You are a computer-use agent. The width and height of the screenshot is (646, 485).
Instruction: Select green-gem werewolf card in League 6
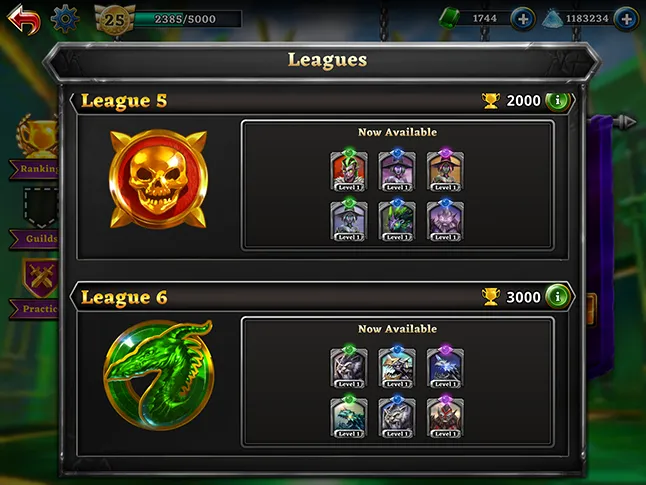click(349, 367)
